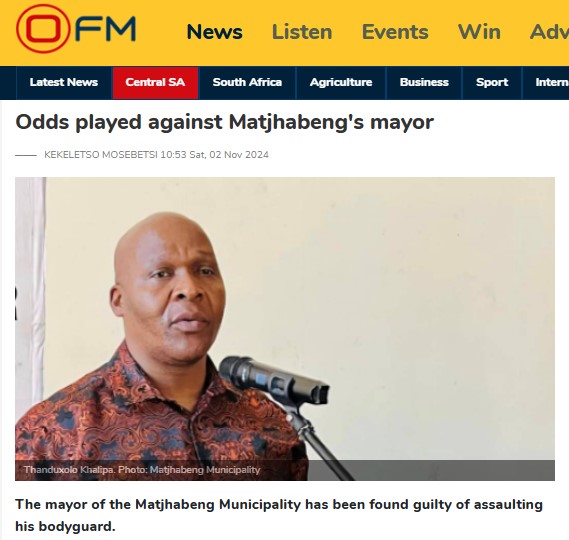
Task: Go to the Events section
Action: pos(395,32)
